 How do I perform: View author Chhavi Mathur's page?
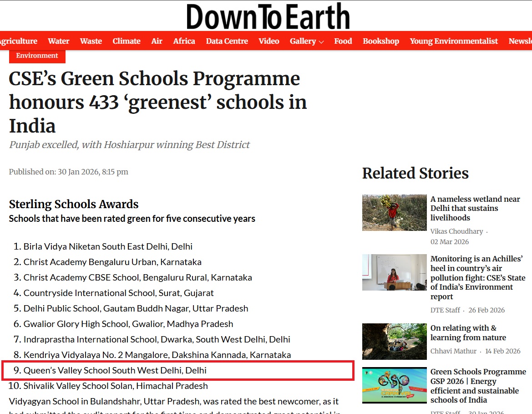click(x=453, y=351)
